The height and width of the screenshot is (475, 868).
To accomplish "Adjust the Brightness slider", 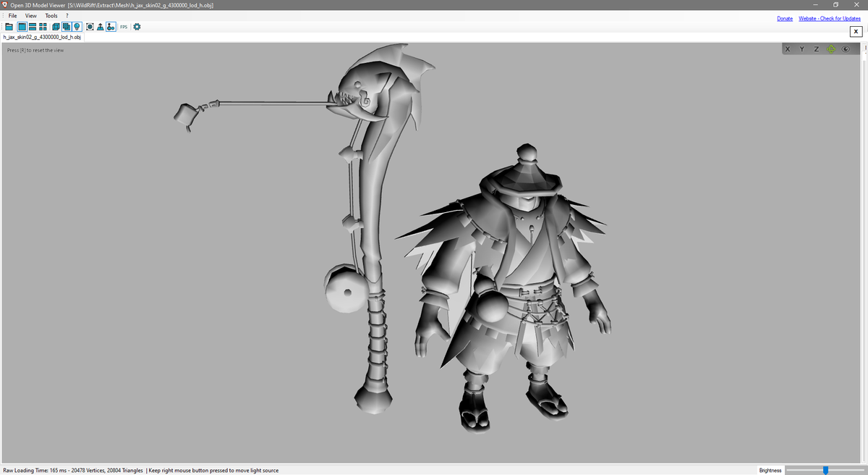I will [x=825, y=470].
